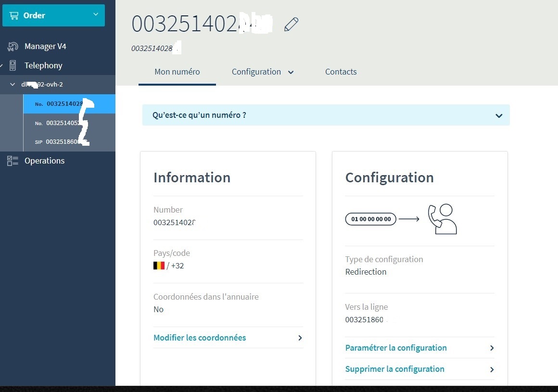
Task: Click the shopping cart icon on Order
Action: [x=14, y=15]
